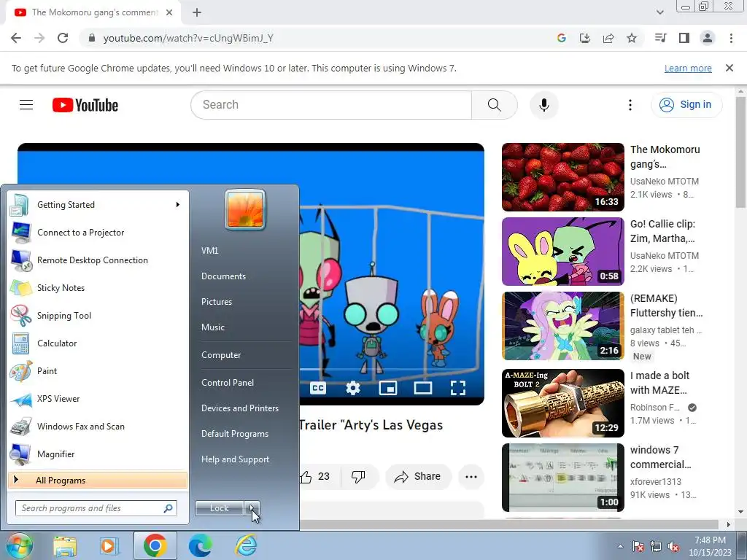Open more actions ellipsis under video
Screen dimensions: 747x560
(x=471, y=477)
